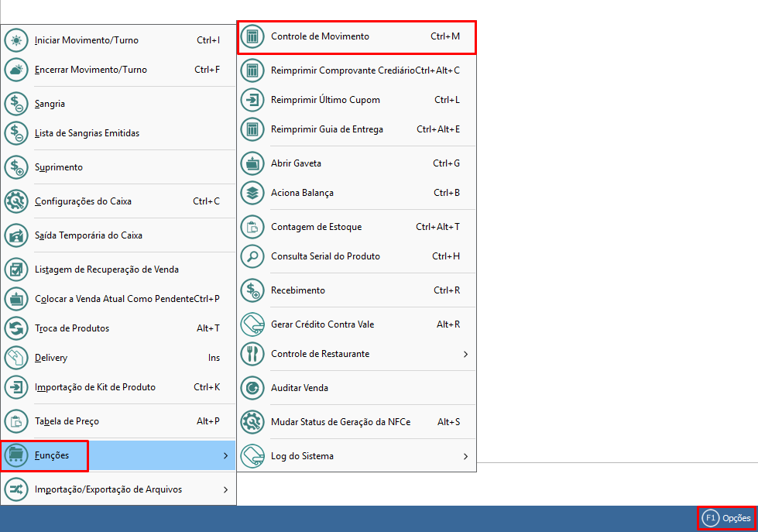Click the sun icon beside Iniciar Movimento/Turno
The image size is (758, 532).
coord(16,40)
